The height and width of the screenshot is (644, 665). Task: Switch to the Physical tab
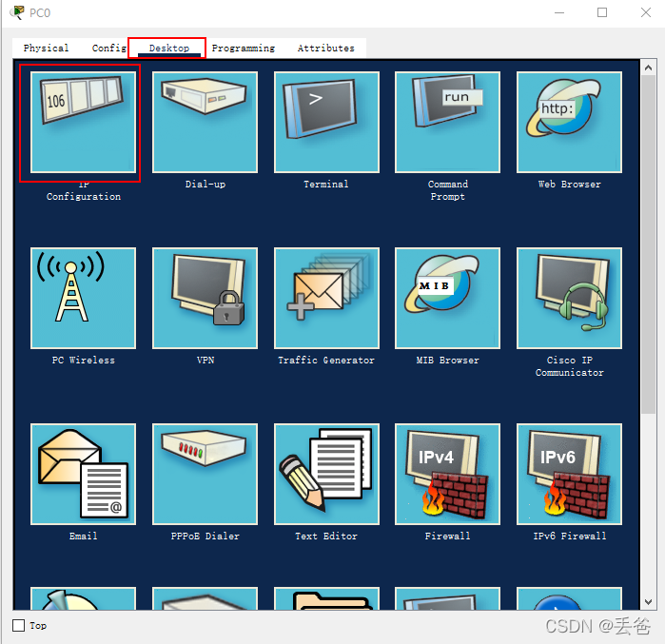coord(46,48)
